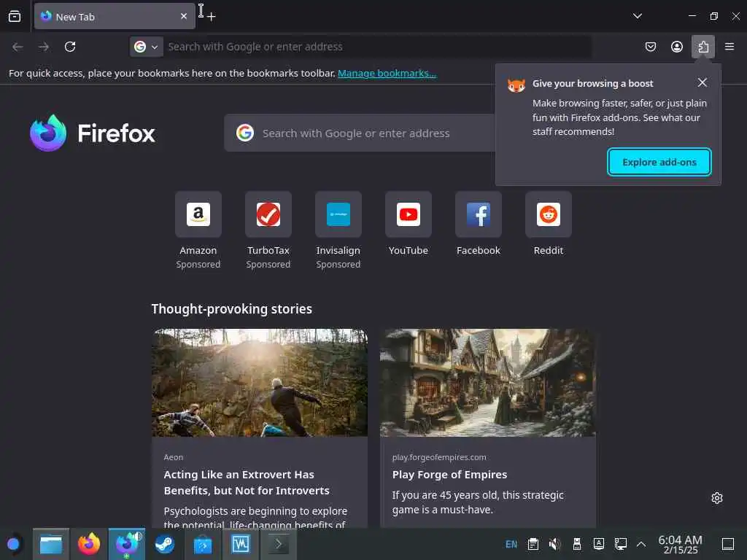Click the Explore add-ons button
This screenshot has width=747, height=560.
tap(659, 162)
